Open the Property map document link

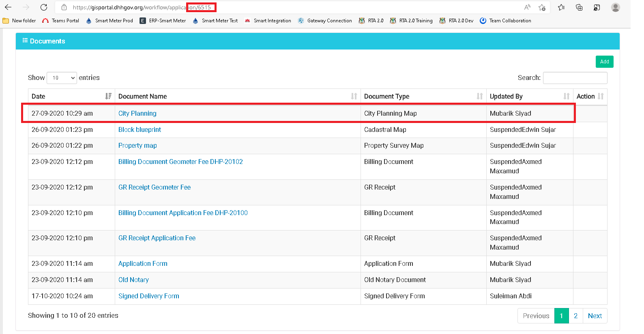tap(137, 145)
